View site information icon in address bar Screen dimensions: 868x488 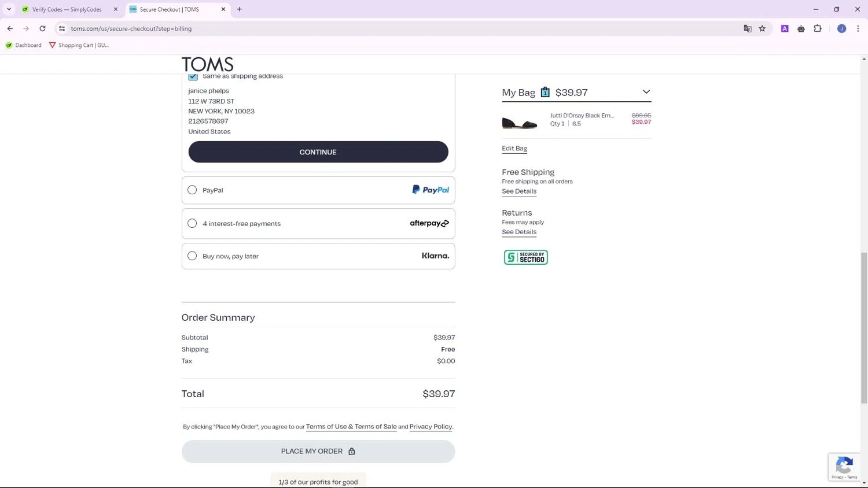[x=62, y=28]
